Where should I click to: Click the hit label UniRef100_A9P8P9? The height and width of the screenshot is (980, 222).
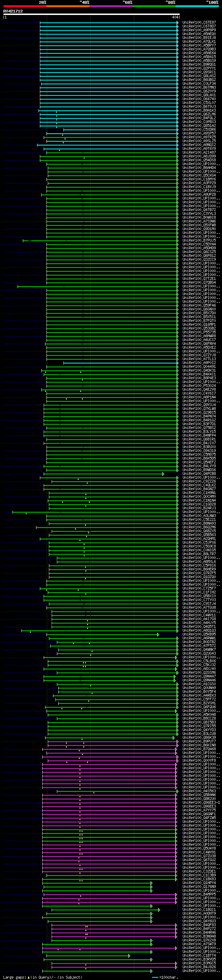(199, 30)
